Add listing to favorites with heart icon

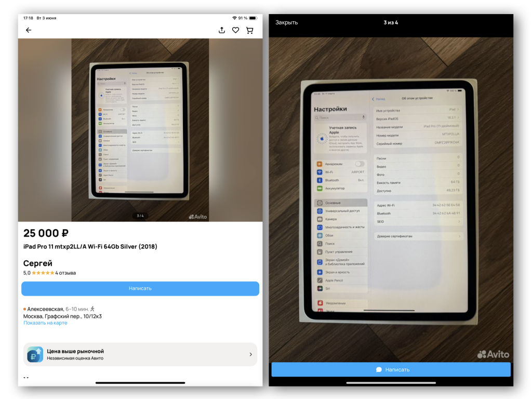pos(235,30)
